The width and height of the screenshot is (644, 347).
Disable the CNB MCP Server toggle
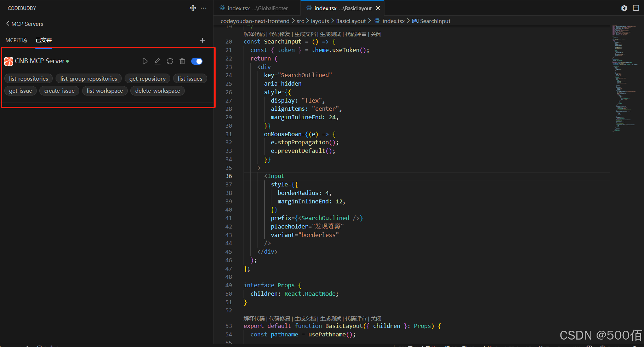tap(197, 61)
